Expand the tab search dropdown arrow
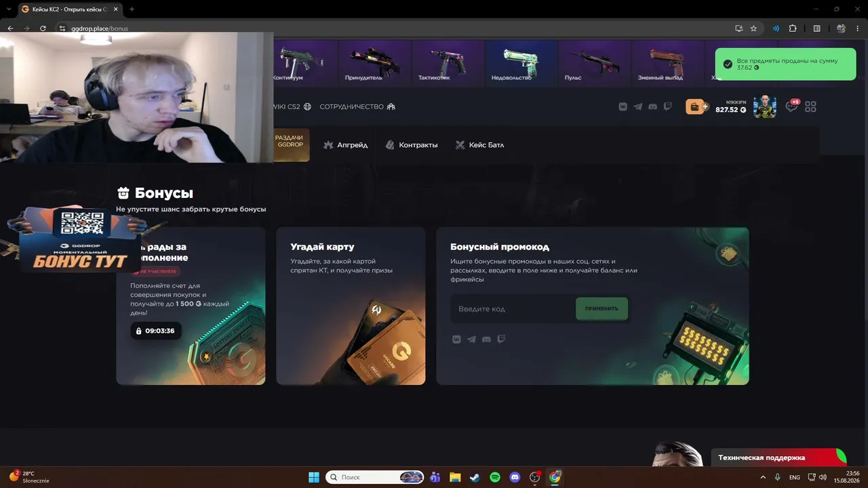Viewport: 868px width, 488px height. (7, 9)
